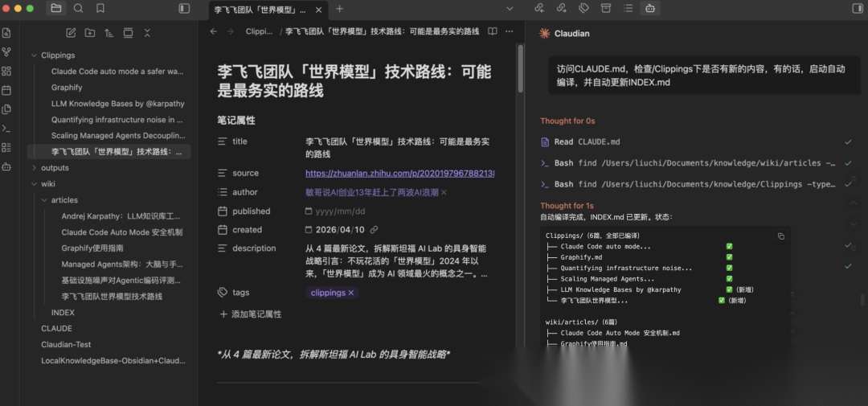Open a new tab with plus button

pyautogui.click(x=339, y=9)
